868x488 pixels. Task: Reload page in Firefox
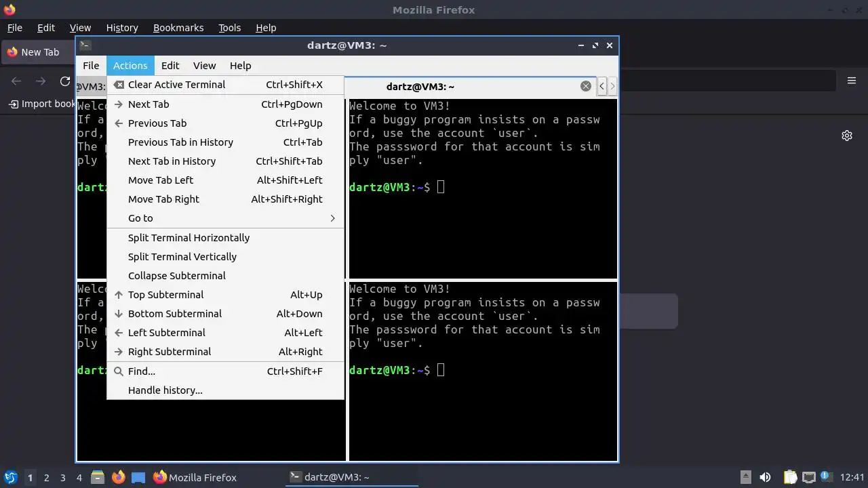pos(65,81)
